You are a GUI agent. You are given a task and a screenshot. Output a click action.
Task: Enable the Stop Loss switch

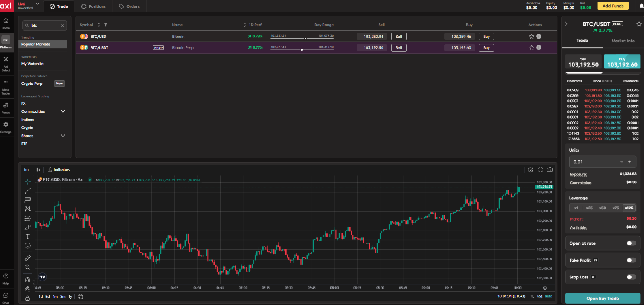631,277
